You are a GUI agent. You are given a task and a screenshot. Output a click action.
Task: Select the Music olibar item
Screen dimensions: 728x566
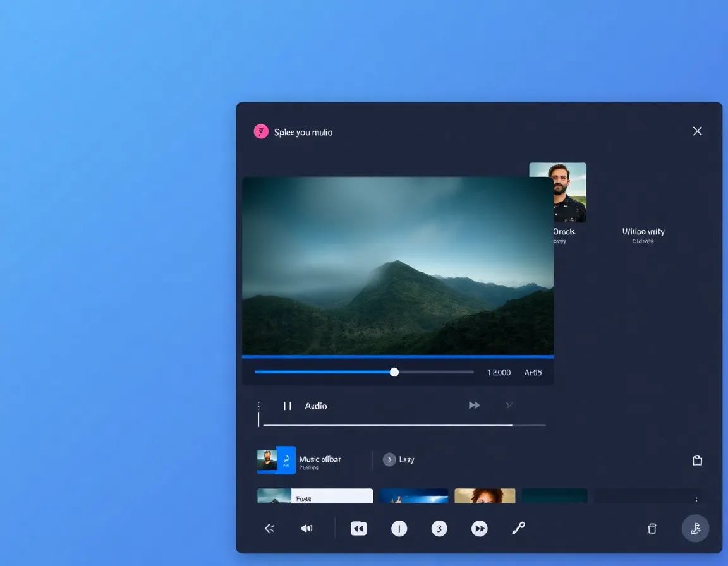[320, 460]
